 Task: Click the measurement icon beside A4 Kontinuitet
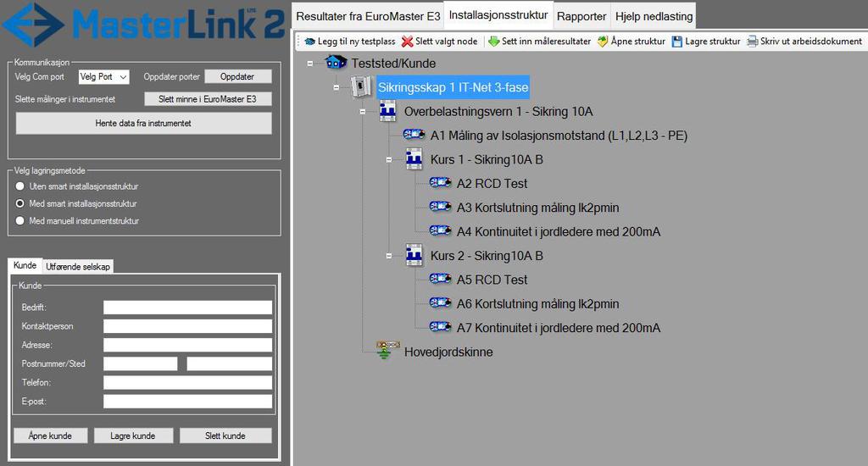(440, 230)
